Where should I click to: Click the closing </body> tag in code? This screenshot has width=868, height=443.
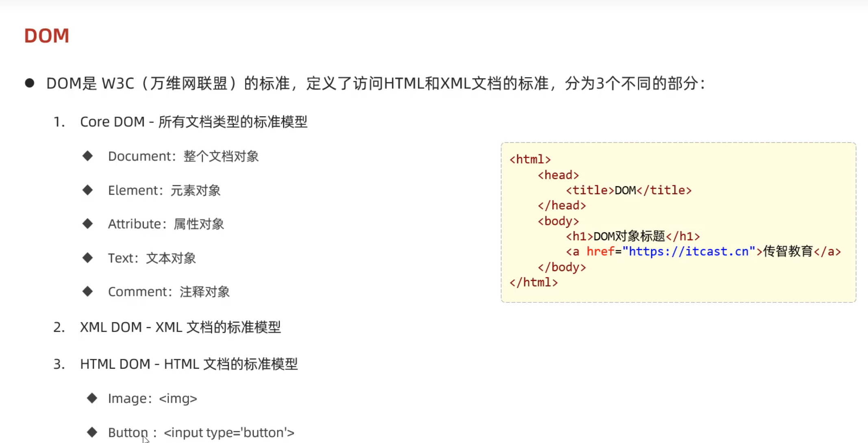click(562, 267)
